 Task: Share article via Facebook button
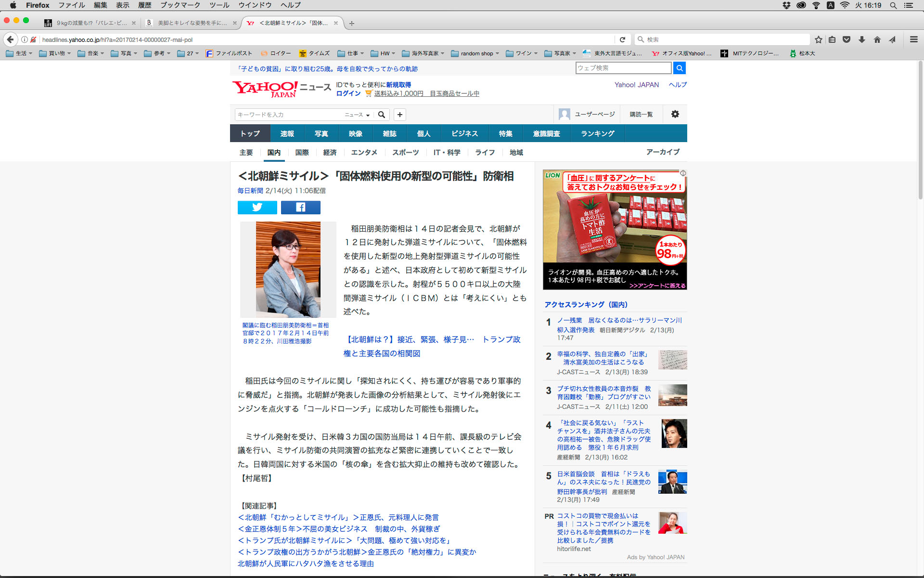pyautogui.click(x=300, y=207)
